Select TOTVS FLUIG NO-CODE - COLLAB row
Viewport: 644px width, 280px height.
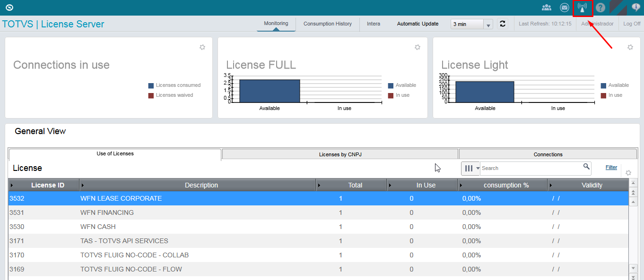pos(318,255)
